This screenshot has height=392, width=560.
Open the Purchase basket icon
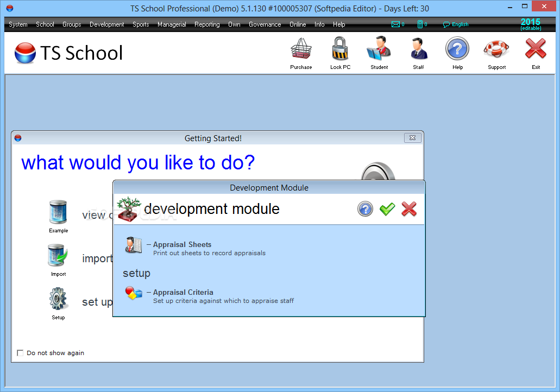(x=301, y=49)
